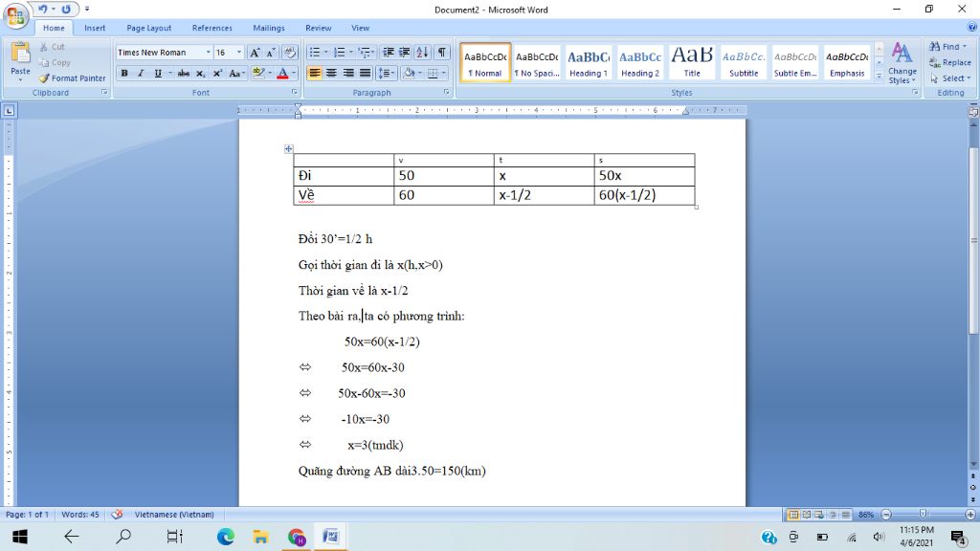Viewport: 980px width, 551px height.
Task: Apply No Spacing style
Action: 537,62
